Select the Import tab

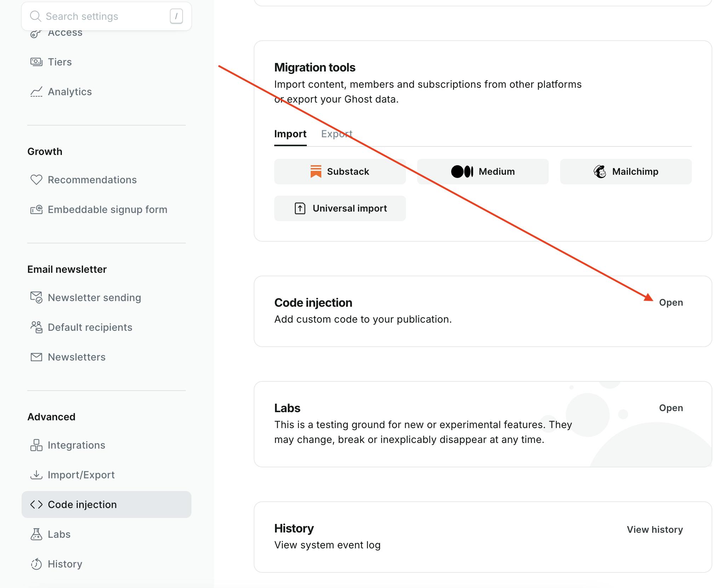pos(290,133)
